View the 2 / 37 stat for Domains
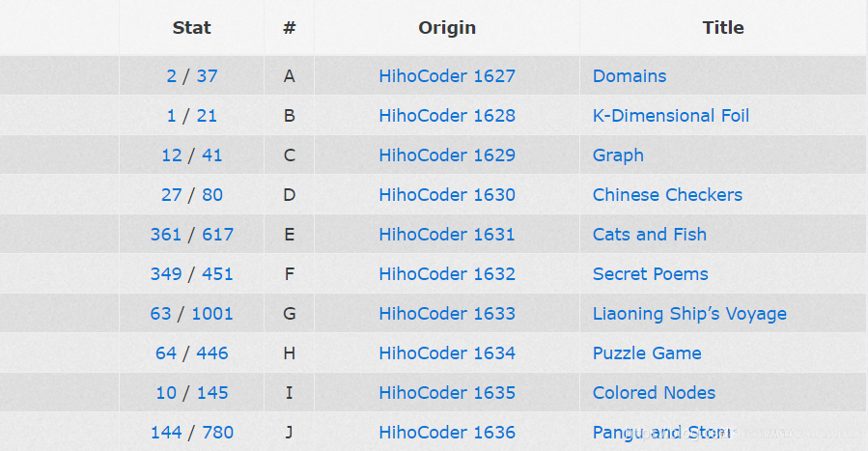Screen dimensions: 868x451 [x=192, y=76]
